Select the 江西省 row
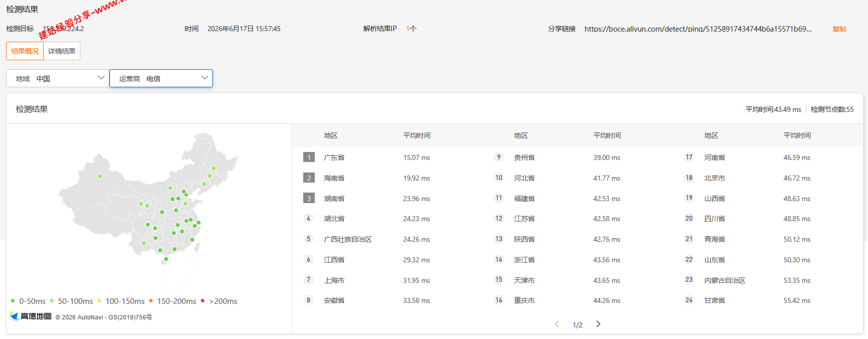 tap(387, 260)
